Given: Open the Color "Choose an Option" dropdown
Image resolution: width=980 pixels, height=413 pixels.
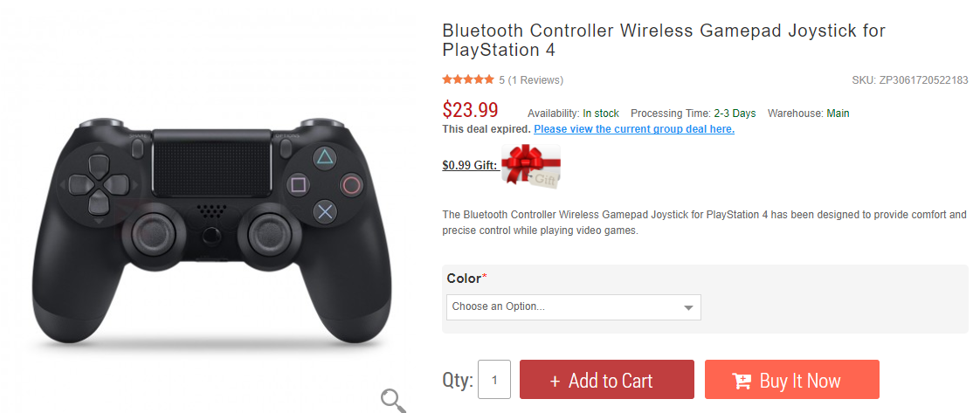Looking at the screenshot, I should point(573,306).
